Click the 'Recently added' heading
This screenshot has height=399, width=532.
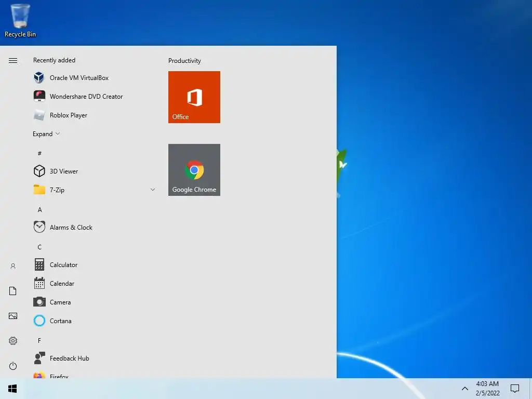[54, 60]
